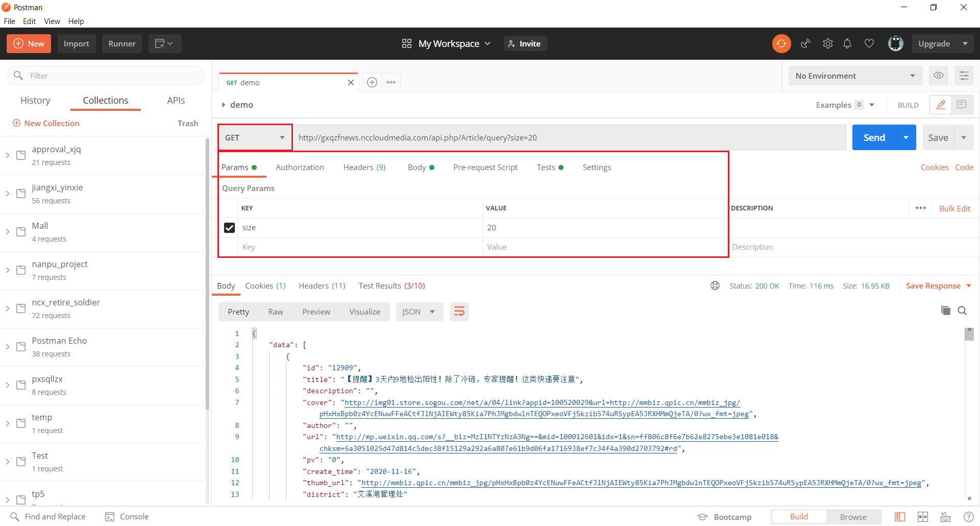
Task: Switch to the APIs tab
Action: coord(176,101)
